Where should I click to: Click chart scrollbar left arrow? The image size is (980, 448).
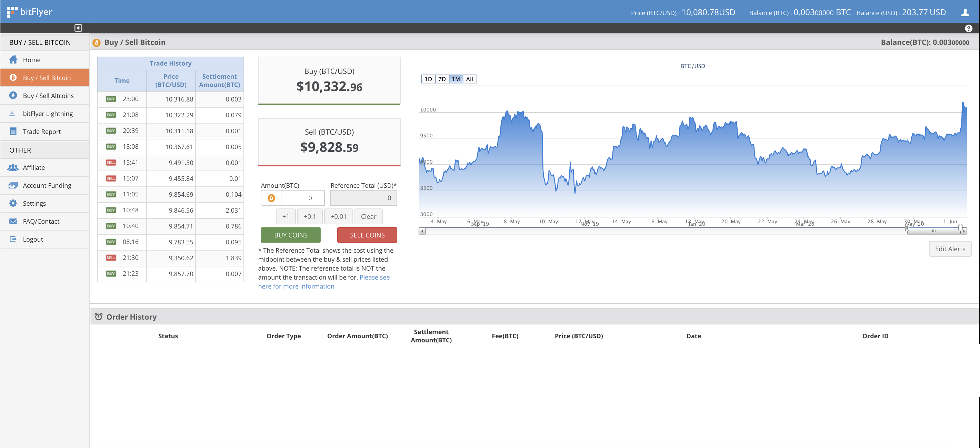pyautogui.click(x=422, y=231)
